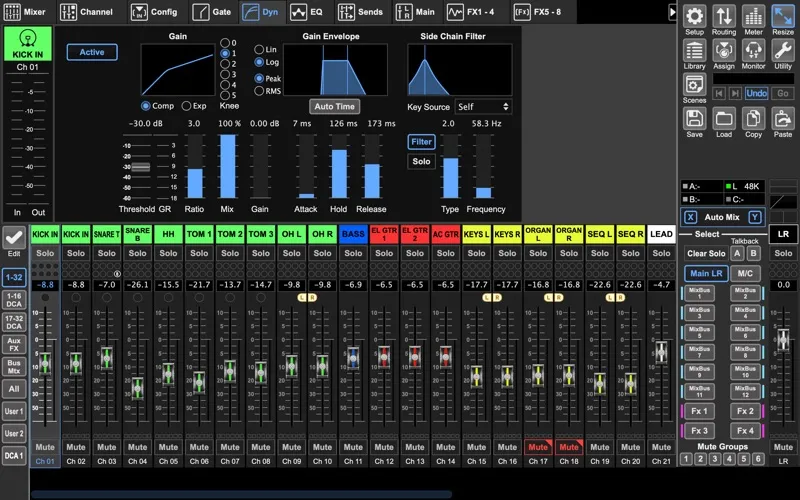This screenshot has height=500, width=800.
Task: Click the LR master fader
Action: 783,340
